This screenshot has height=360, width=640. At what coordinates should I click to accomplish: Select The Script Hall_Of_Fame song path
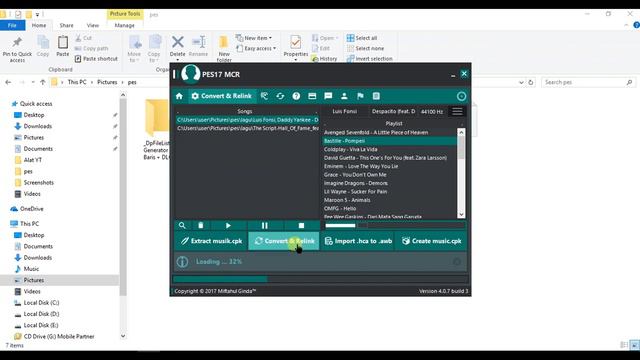pos(247,128)
